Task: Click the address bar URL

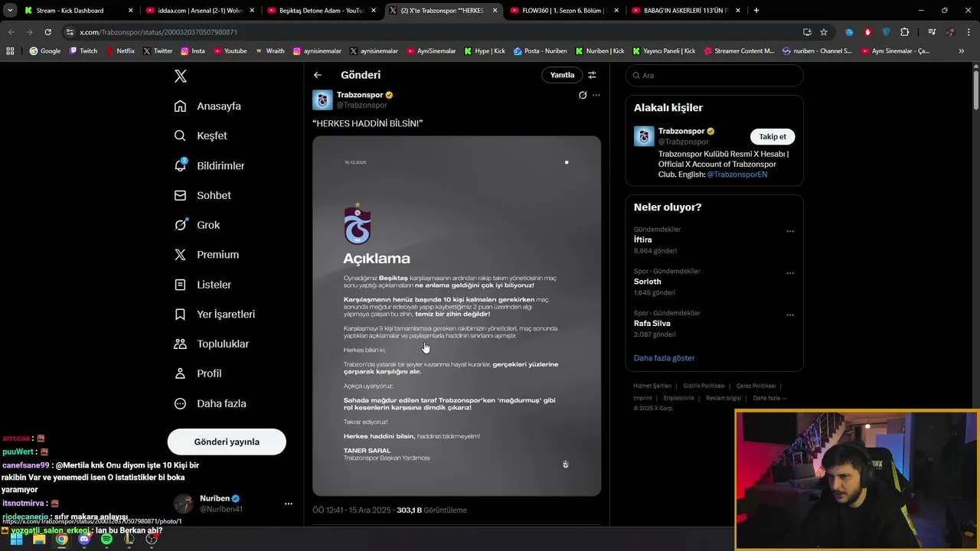Action: 158,32
